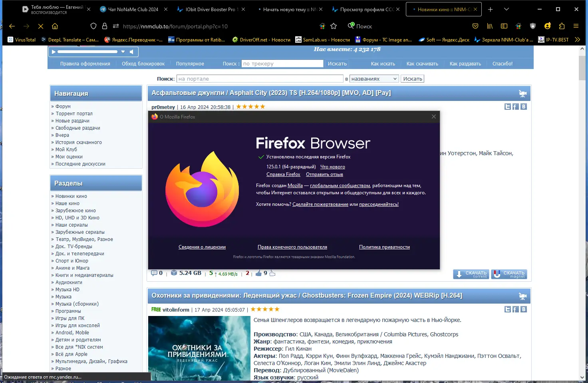Go back with the browser back arrow
The width and height of the screenshot is (588, 383).
(x=12, y=26)
